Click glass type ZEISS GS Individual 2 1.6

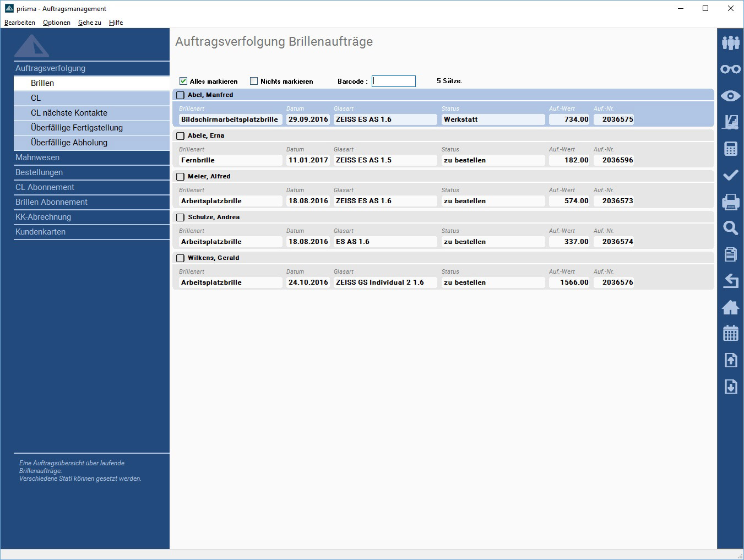tap(385, 282)
